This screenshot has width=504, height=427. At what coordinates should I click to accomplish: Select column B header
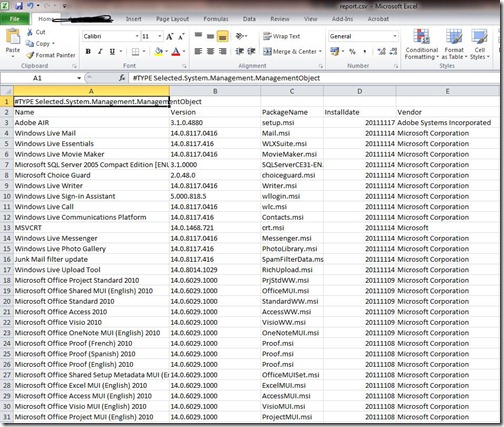[x=215, y=91]
